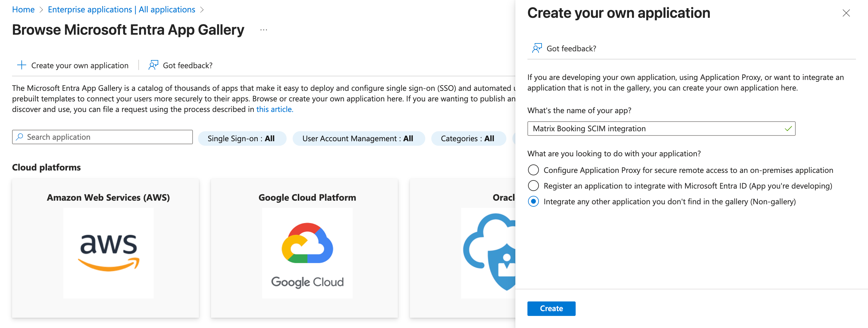Click 'What are you looking to do' label

pos(614,154)
